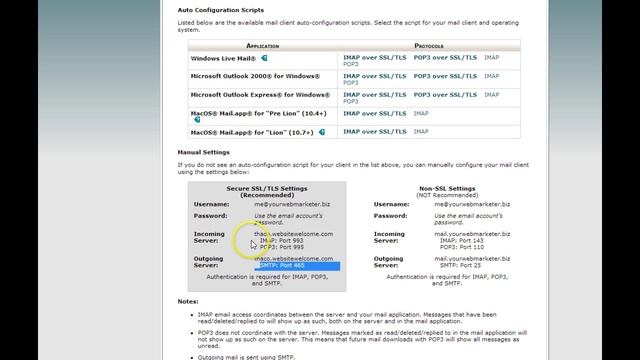Open POP3 over SSL/TLS script for Outlook Express
This screenshot has width=640, height=360.
pos(445,95)
